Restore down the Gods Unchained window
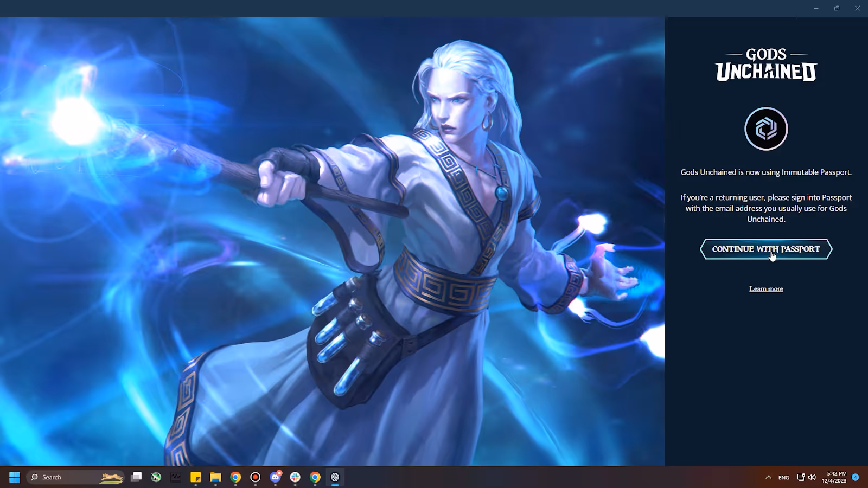This screenshot has height=488, width=868. click(837, 8)
